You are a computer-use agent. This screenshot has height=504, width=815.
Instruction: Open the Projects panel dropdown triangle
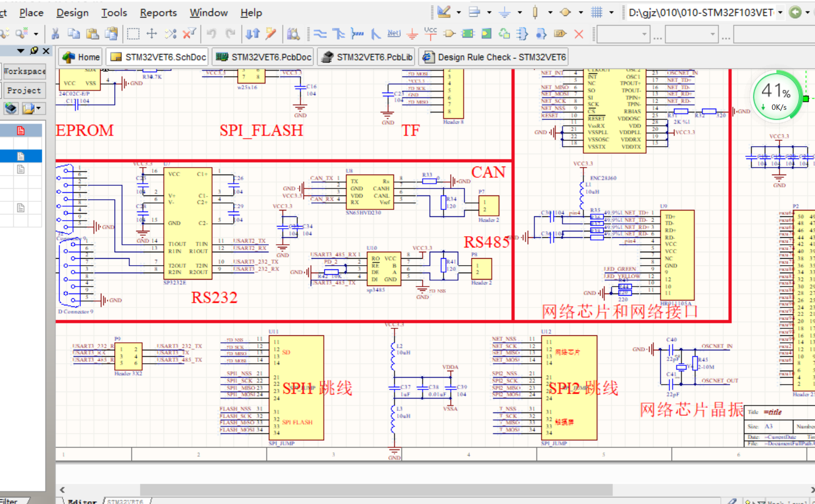(20, 50)
